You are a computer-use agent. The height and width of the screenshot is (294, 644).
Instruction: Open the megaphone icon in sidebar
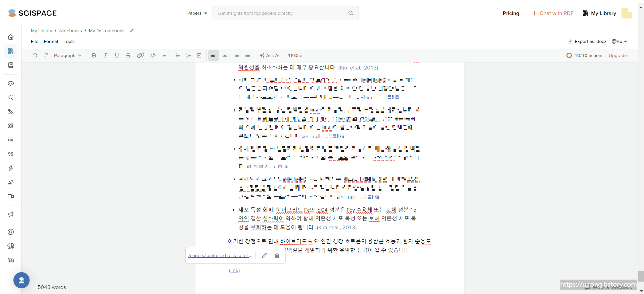point(11,214)
